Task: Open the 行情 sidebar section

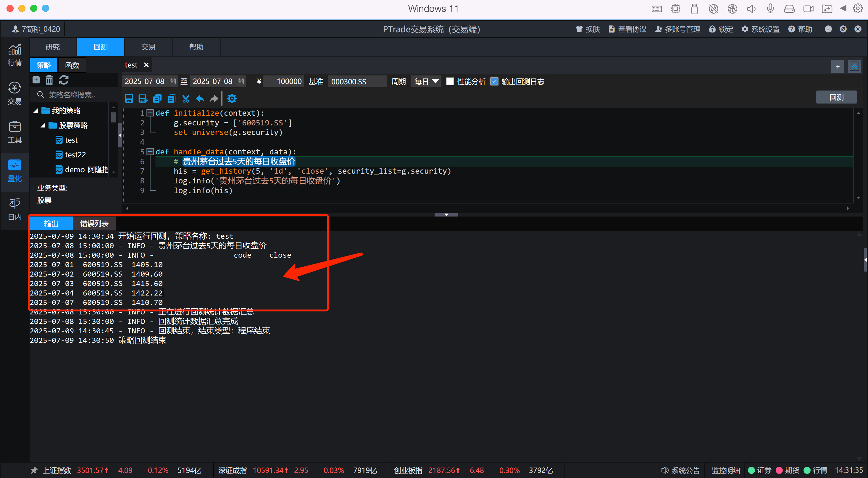Action: coord(14,55)
